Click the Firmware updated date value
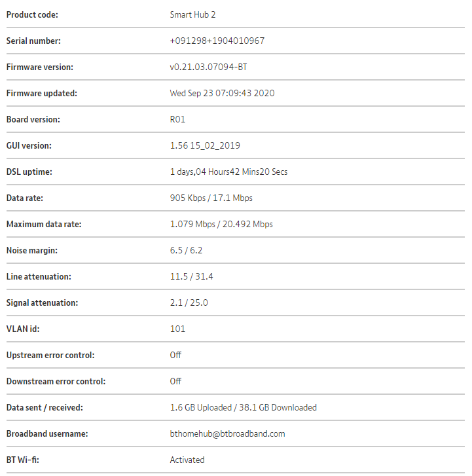472x476 pixels. pos(222,93)
